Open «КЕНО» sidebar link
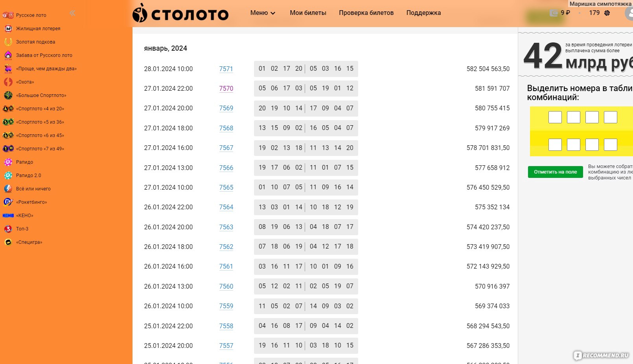Image resolution: width=633 pixels, height=364 pixels. [24, 216]
